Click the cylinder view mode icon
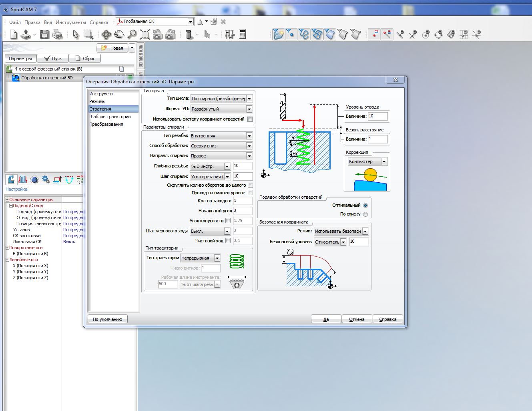 [x=189, y=35]
